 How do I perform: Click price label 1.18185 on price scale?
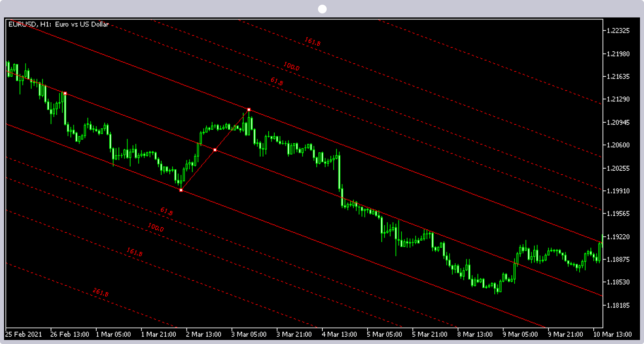pyautogui.click(x=618, y=305)
